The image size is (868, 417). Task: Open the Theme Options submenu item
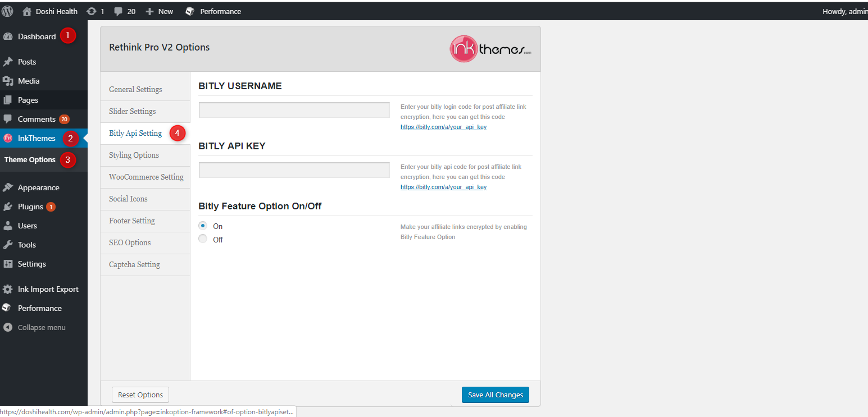click(30, 159)
